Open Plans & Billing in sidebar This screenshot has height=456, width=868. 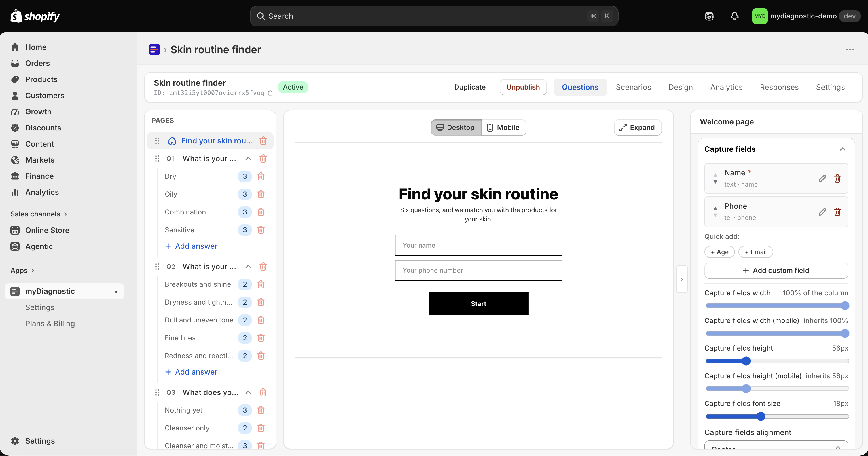point(50,323)
